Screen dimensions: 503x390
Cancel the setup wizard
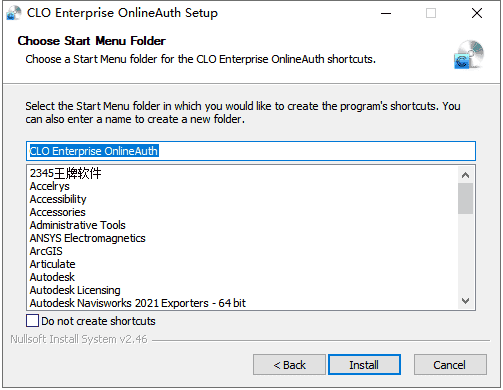pos(450,365)
